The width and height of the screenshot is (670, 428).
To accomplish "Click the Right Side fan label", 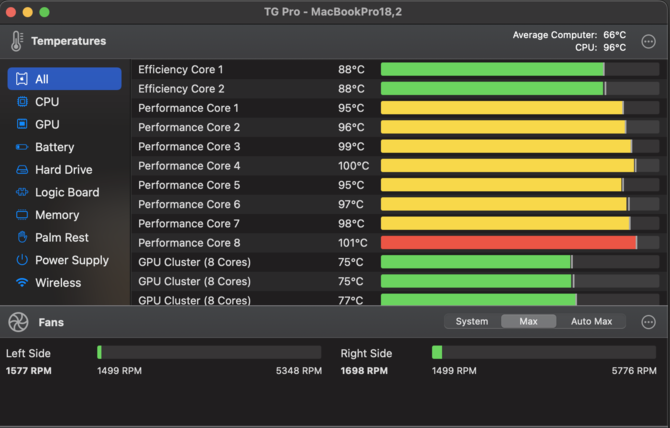I will coord(366,353).
